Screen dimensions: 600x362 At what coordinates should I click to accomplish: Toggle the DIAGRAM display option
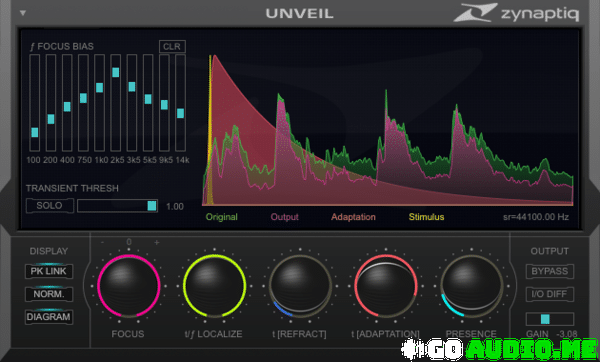(x=49, y=317)
